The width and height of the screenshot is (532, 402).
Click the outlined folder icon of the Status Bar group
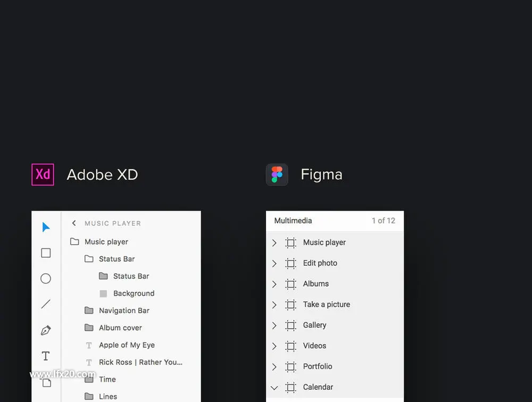(89, 259)
